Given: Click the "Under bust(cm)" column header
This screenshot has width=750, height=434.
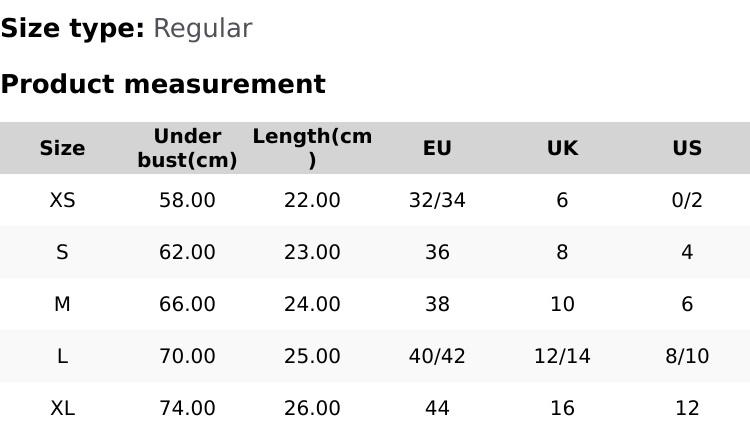Looking at the screenshot, I should click(x=187, y=148).
